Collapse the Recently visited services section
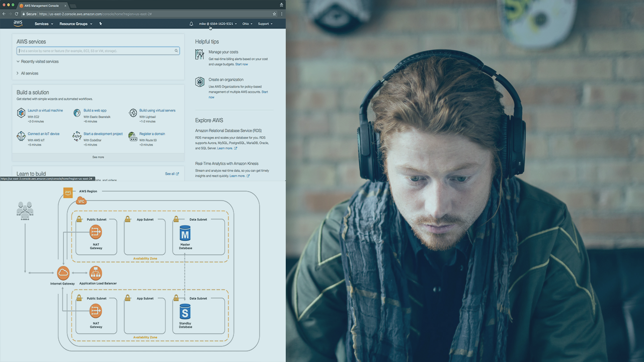 tap(39, 61)
